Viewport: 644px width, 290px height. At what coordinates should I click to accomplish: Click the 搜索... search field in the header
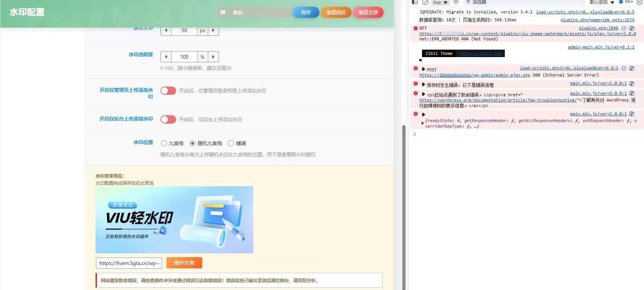click(x=260, y=12)
